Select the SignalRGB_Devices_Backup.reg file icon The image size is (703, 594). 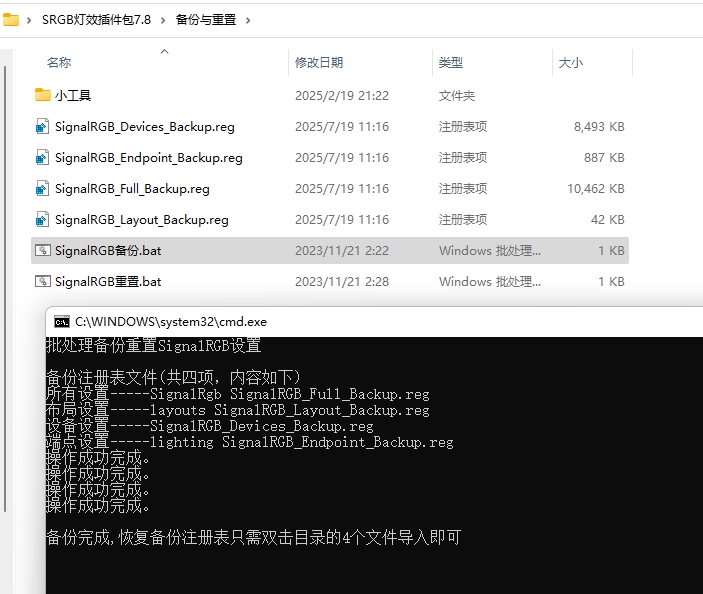(x=42, y=126)
